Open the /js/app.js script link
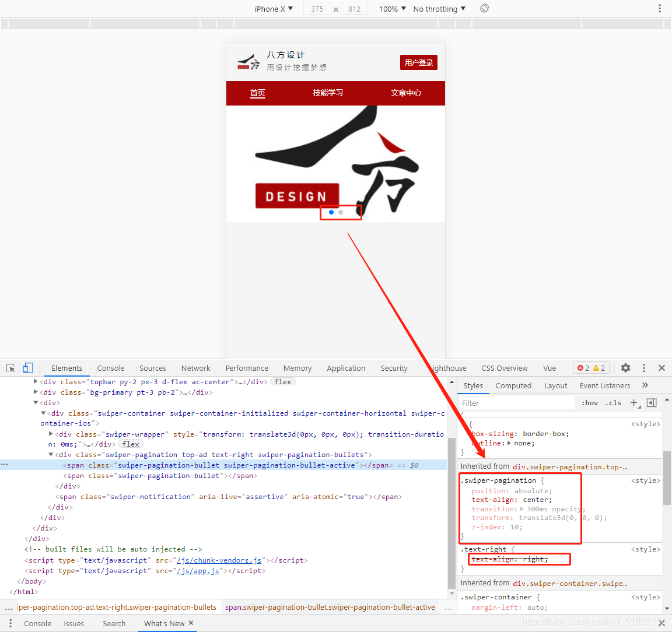Image resolution: width=672 pixels, height=632 pixels. [198, 571]
